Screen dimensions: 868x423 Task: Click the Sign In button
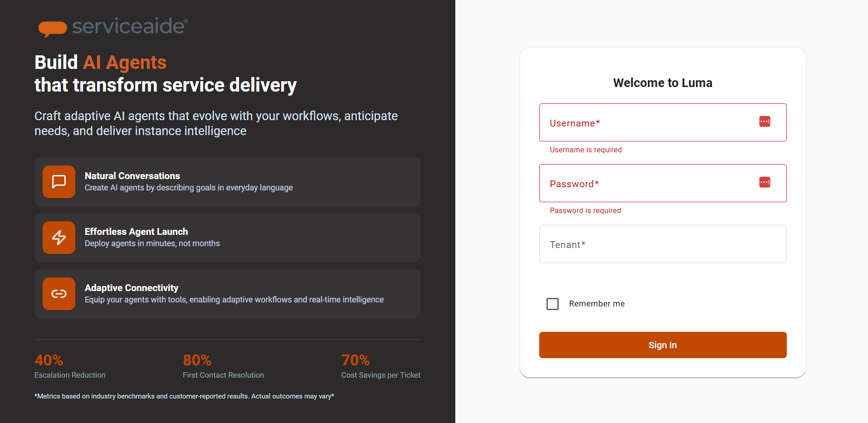click(x=663, y=345)
